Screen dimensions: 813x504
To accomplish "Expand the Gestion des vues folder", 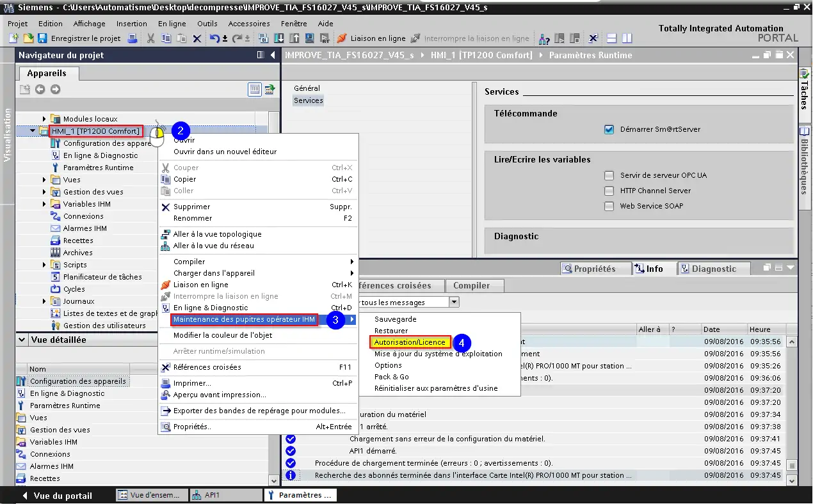I will tap(44, 192).
